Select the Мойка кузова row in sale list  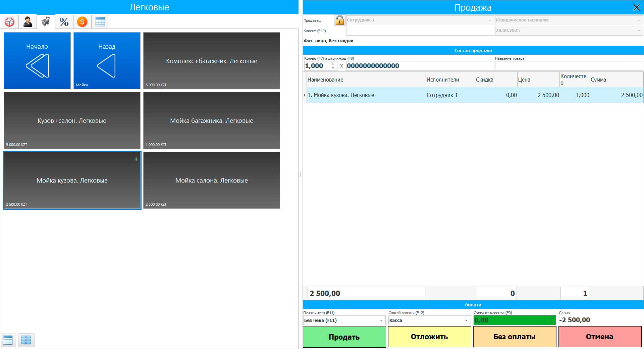[x=366, y=95]
